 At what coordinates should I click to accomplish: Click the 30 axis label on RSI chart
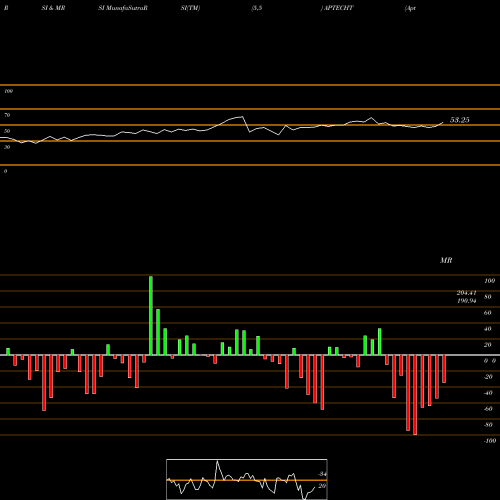coord(7,147)
